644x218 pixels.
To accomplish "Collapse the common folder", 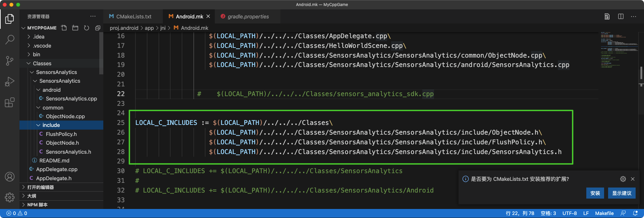I will (x=61, y=107).
